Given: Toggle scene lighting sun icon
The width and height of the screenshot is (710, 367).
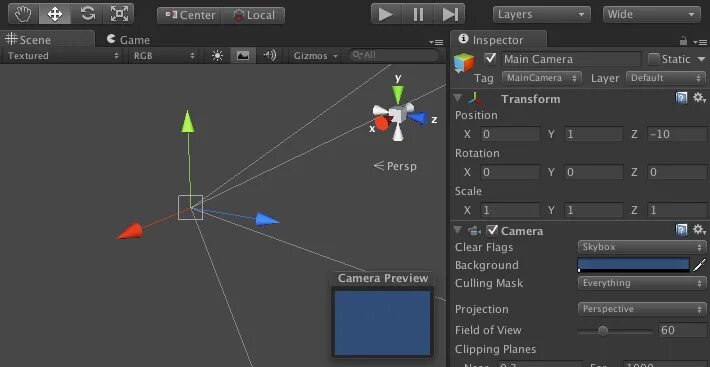Looking at the screenshot, I should pos(217,56).
